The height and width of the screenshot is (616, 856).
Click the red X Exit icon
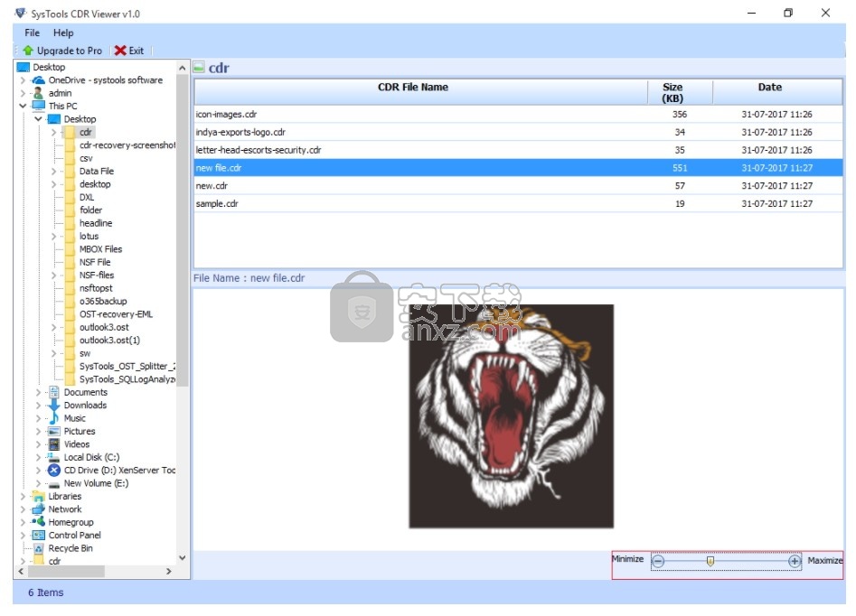click(x=120, y=51)
